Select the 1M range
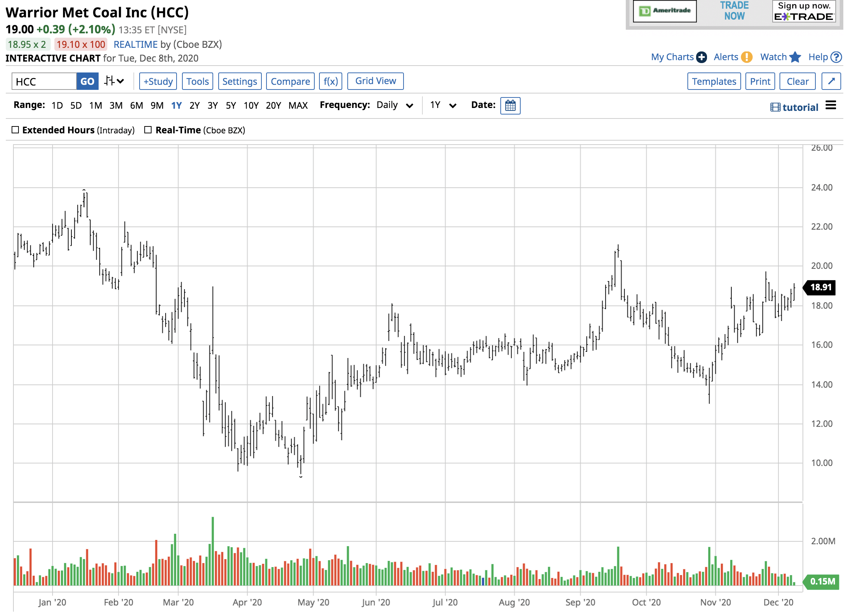Image resolution: width=860 pixels, height=616 pixels. [96, 105]
